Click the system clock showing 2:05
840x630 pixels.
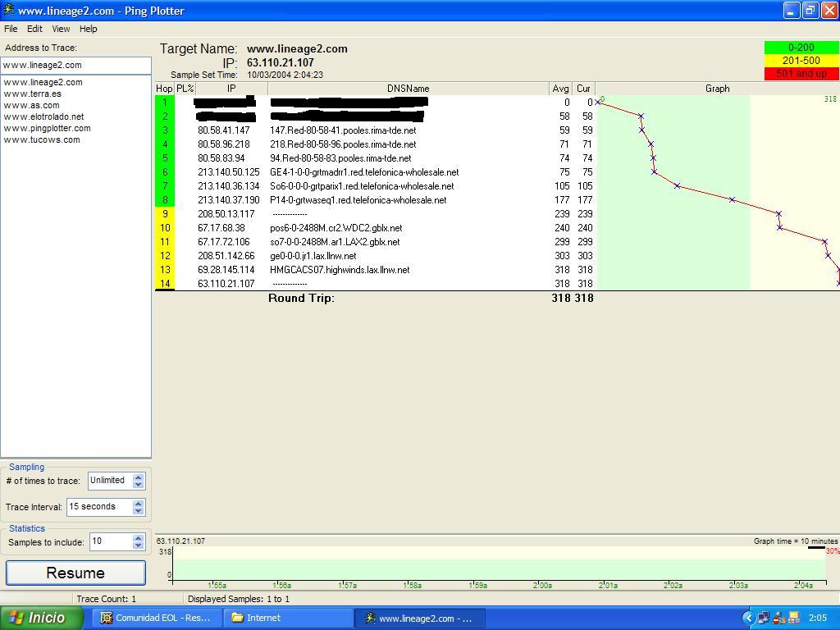[x=818, y=619]
